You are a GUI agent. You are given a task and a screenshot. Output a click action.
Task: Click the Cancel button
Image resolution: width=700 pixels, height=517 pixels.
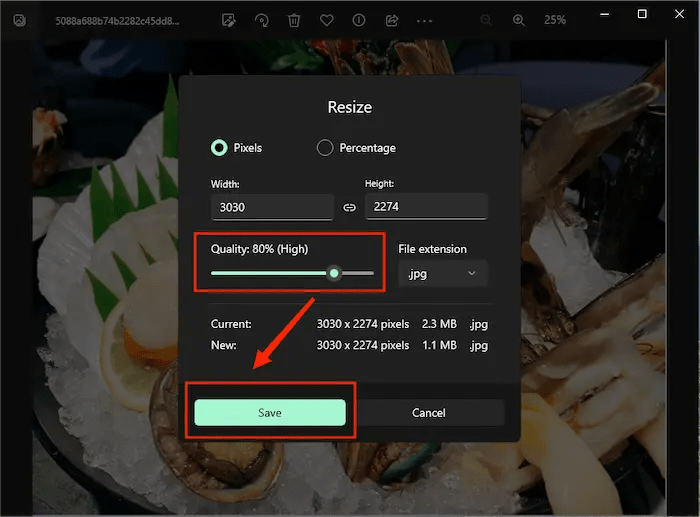[x=429, y=413]
